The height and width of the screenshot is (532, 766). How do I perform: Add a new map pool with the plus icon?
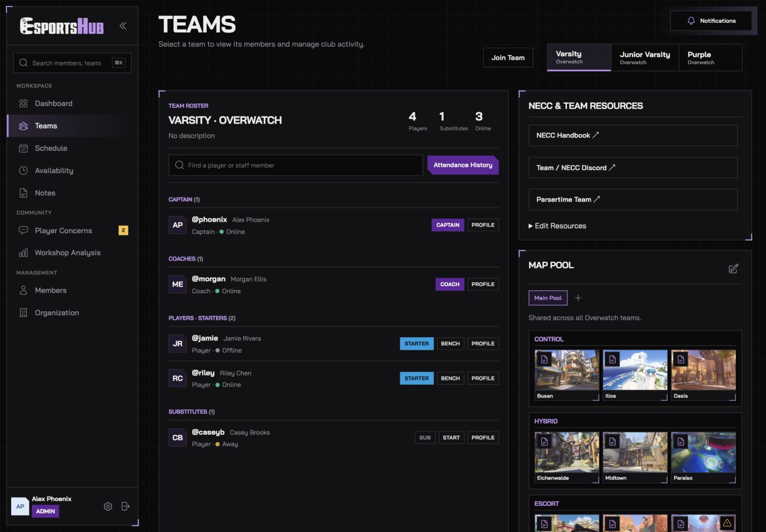point(578,298)
